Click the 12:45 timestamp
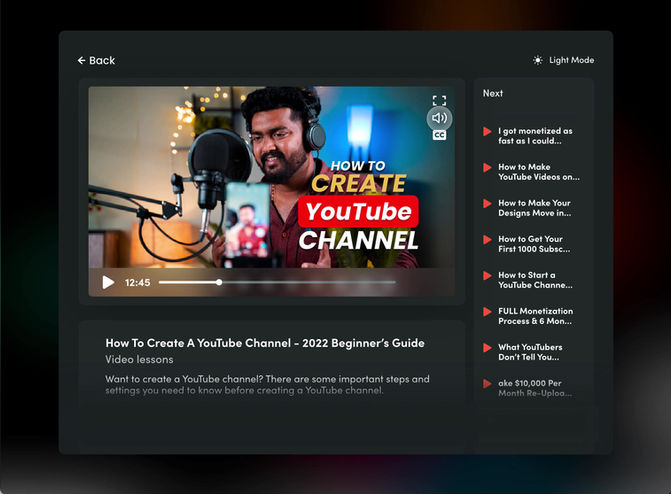Image resolution: width=671 pixels, height=494 pixels. point(137,283)
